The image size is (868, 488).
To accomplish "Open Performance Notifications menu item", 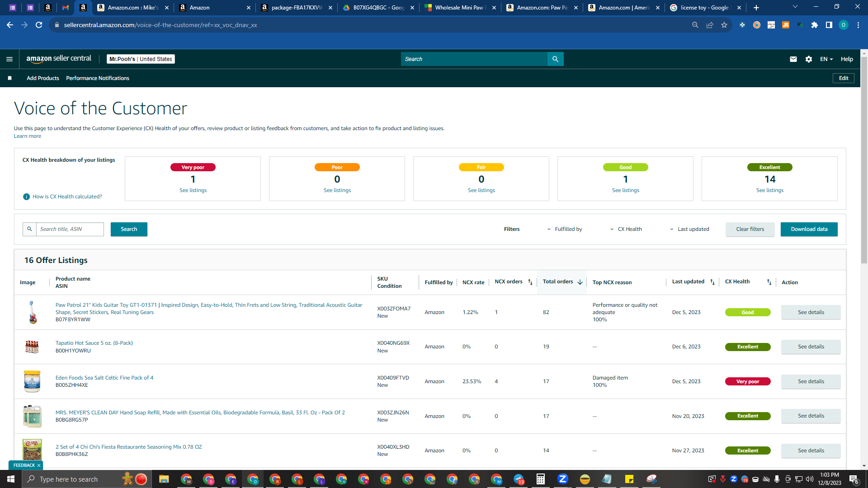I will (x=98, y=78).
